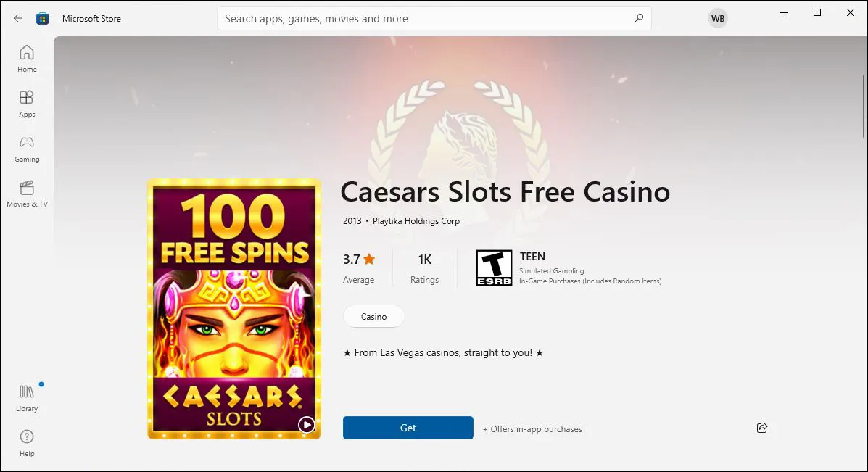Open the Home section
Viewport: 868px width, 472px height.
tap(27, 58)
